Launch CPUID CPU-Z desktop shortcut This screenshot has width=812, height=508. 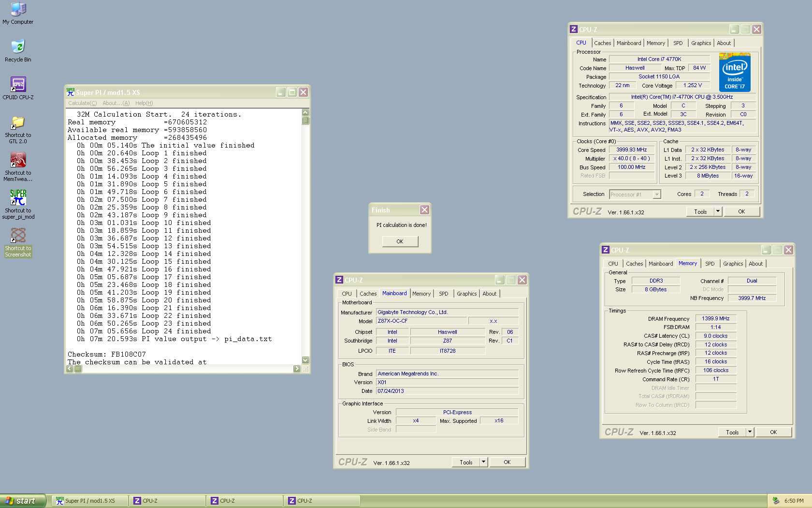pos(18,84)
